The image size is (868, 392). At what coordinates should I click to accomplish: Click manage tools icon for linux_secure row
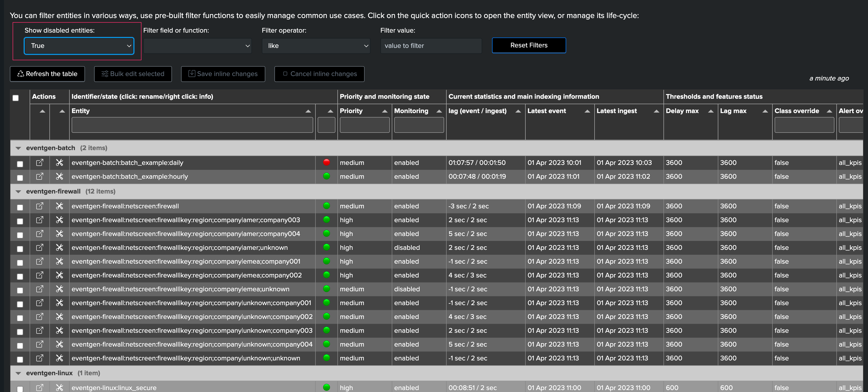[59, 387]
